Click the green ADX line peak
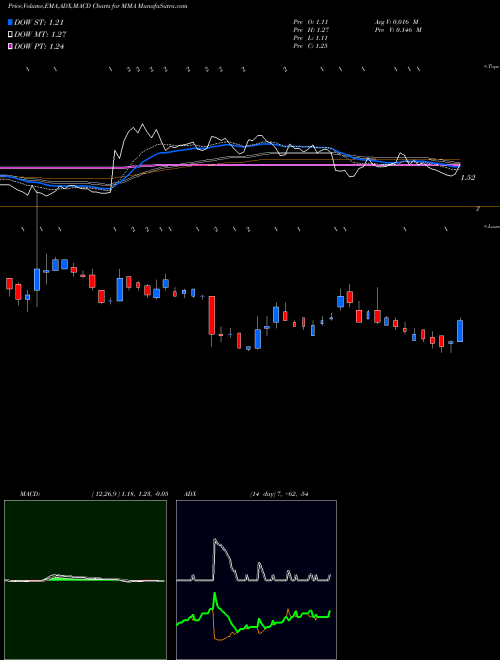 click(215, 594)
